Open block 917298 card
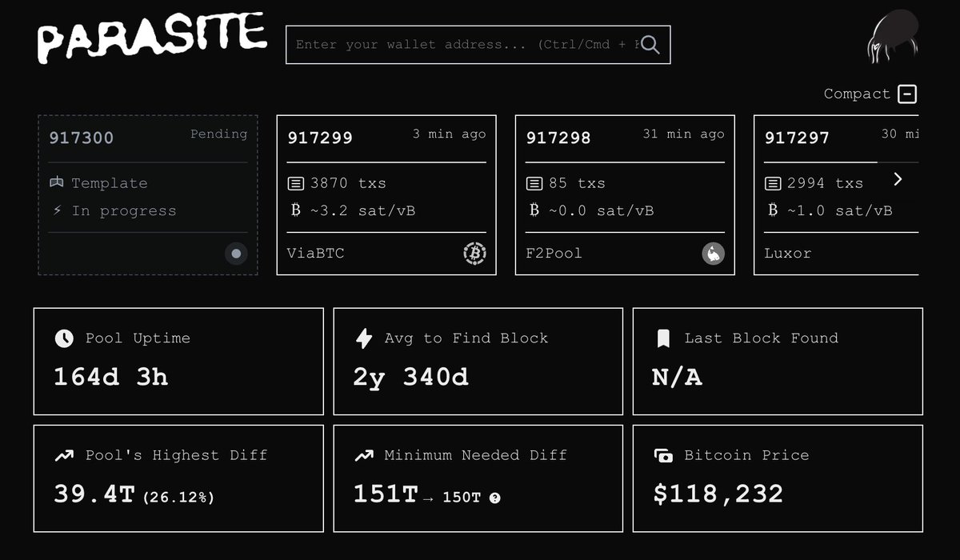 (625, 195)
